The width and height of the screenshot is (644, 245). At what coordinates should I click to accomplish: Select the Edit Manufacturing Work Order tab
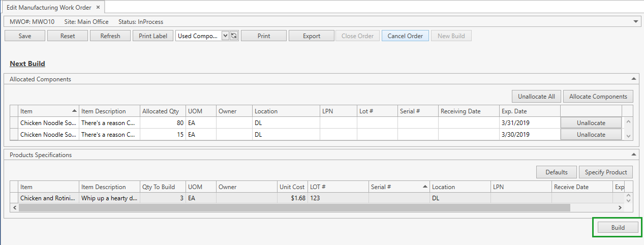(49, 7)
